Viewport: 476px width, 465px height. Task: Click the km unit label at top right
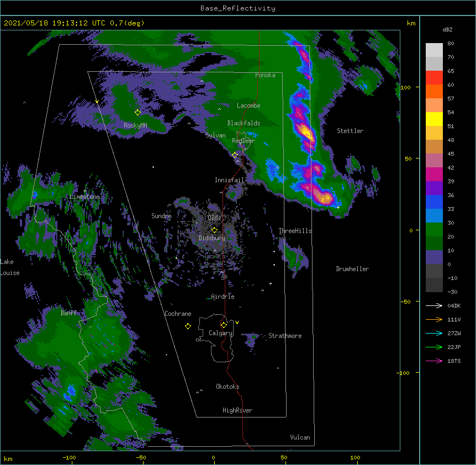tap(411, 23)
